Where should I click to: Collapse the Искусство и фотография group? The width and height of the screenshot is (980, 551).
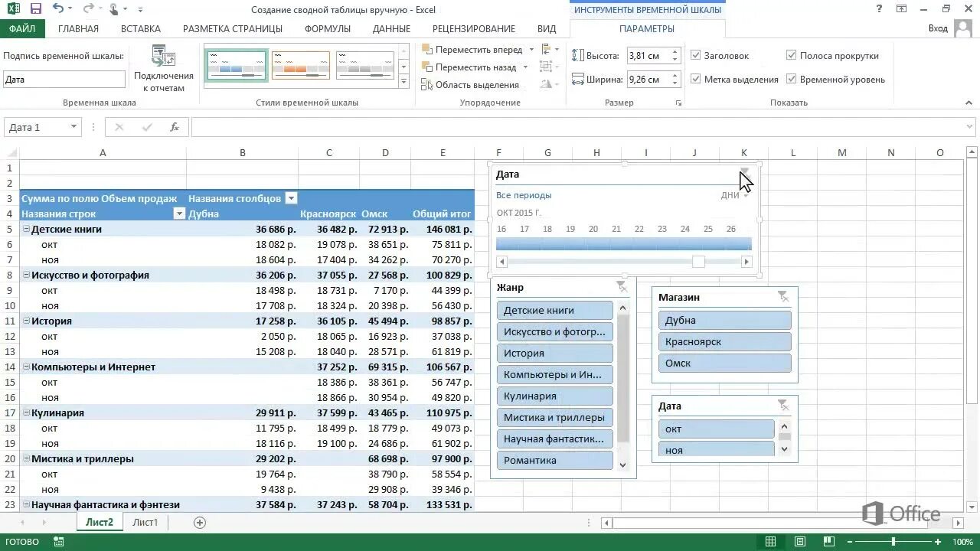click(26, 275)
